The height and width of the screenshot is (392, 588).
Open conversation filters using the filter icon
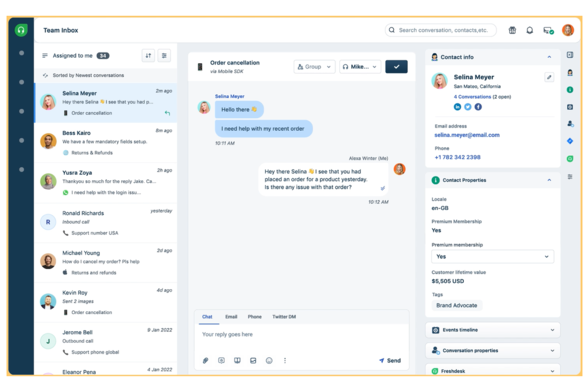click(x=164, y=56)
